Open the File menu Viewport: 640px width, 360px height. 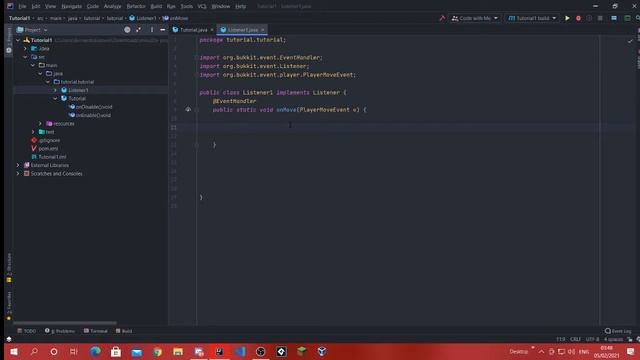click(x=22, y=6)
